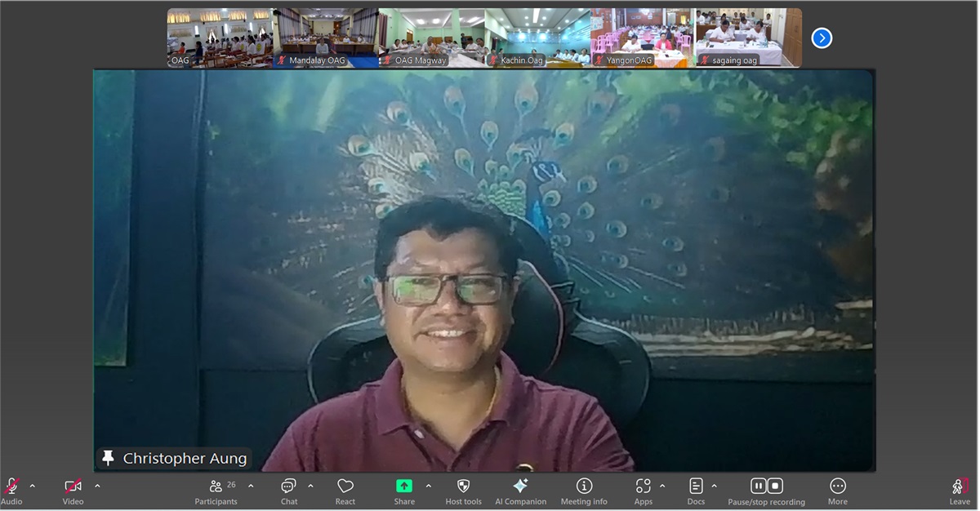Click the React heart icon
This screenshot has width=980, height=511.
coord(345,487)
